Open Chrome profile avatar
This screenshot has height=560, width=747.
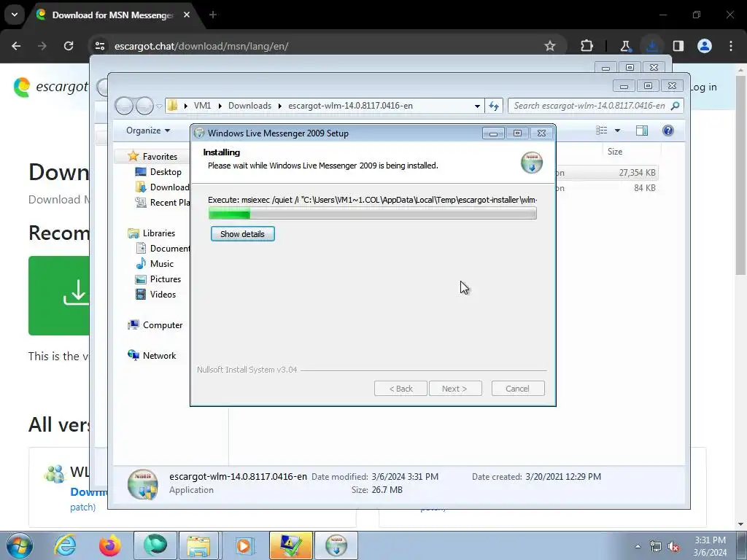click(705, 46)
